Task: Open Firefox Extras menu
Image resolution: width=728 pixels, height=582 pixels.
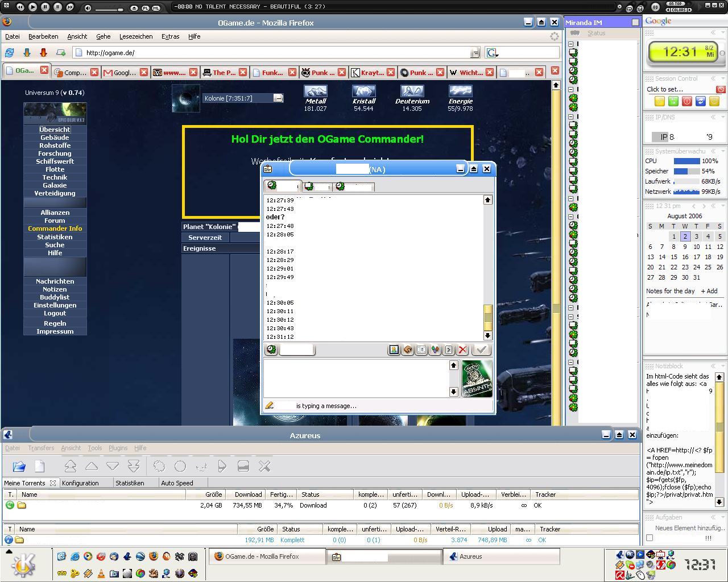Action: tap(170, 36)
